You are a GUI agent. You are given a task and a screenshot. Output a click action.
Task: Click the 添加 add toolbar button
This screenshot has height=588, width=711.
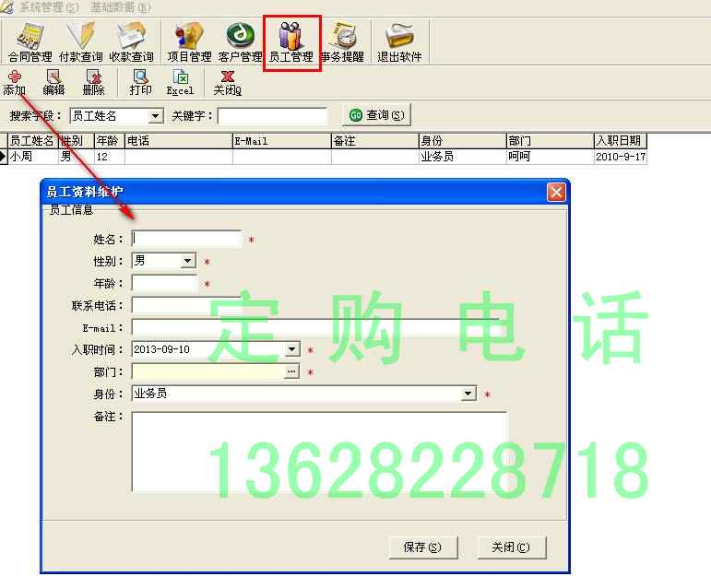tap(14, 83)
